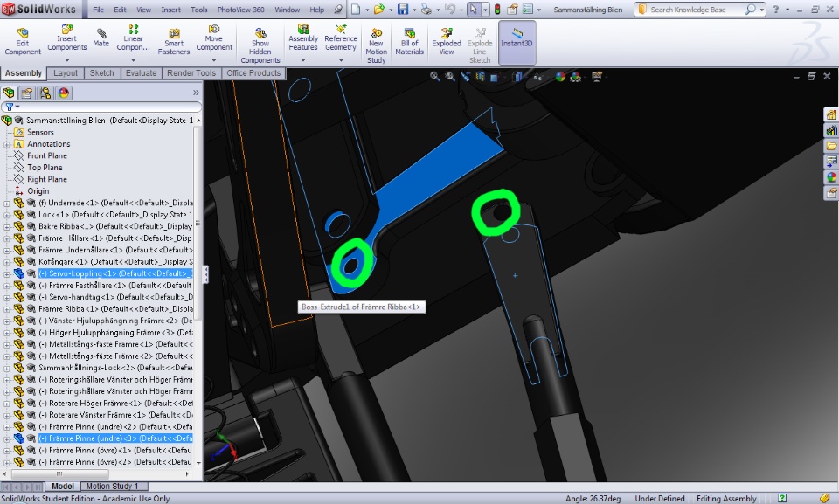Click the New document icon

click(356, 9)
